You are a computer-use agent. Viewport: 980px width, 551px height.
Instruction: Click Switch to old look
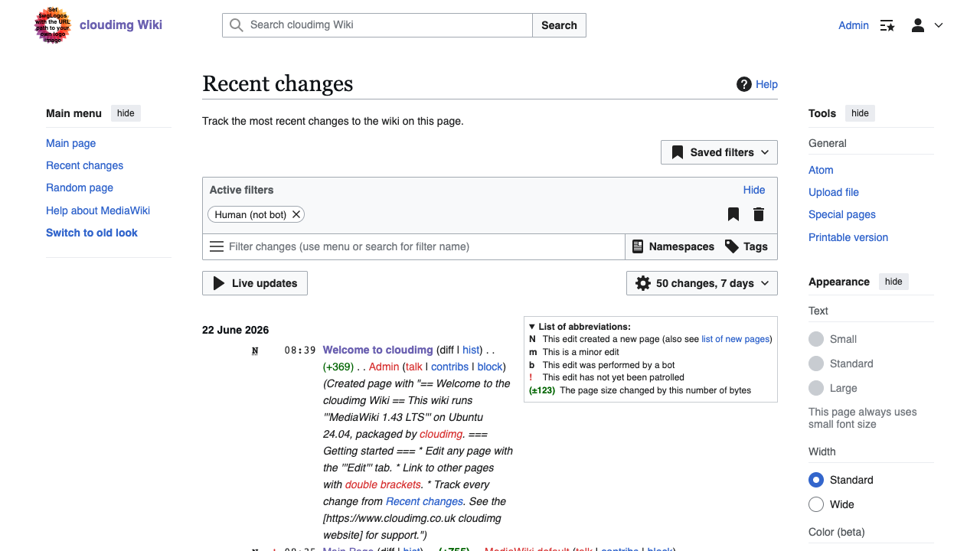92,233
